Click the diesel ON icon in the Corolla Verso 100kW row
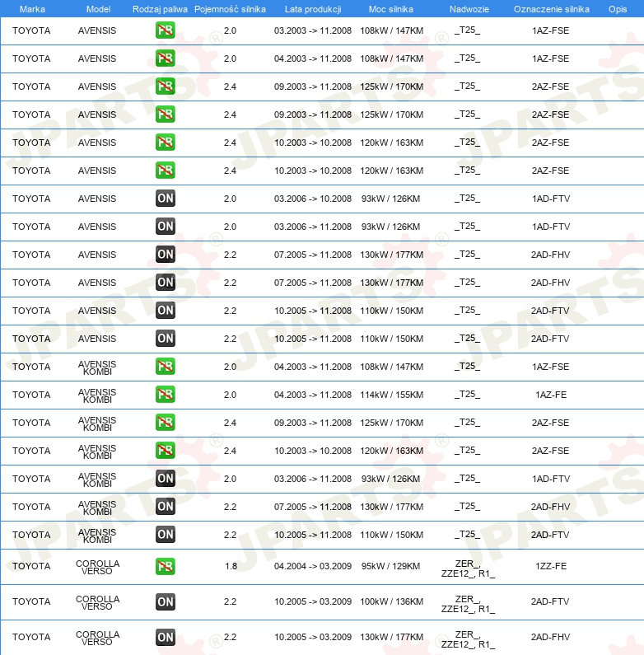This screenshot has width=644, height=655. tap(165, 601)
